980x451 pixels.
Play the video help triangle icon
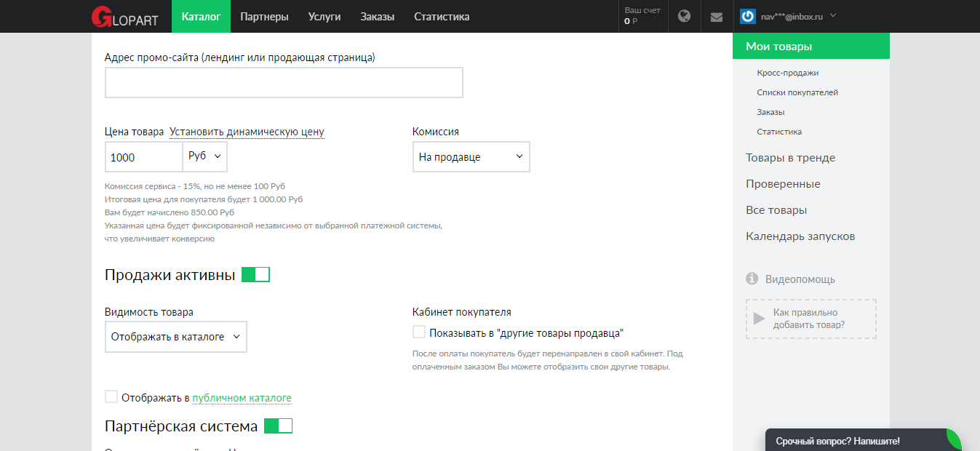tap(759, 319)
